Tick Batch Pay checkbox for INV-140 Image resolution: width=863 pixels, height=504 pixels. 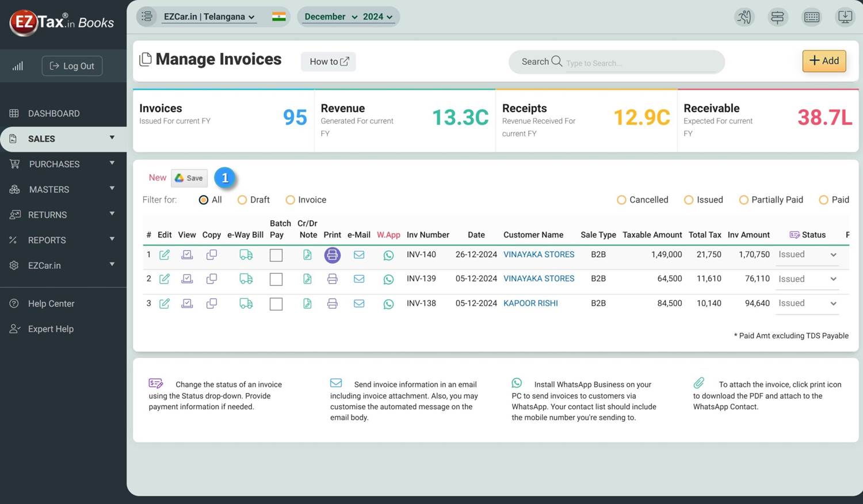[276, 255]
